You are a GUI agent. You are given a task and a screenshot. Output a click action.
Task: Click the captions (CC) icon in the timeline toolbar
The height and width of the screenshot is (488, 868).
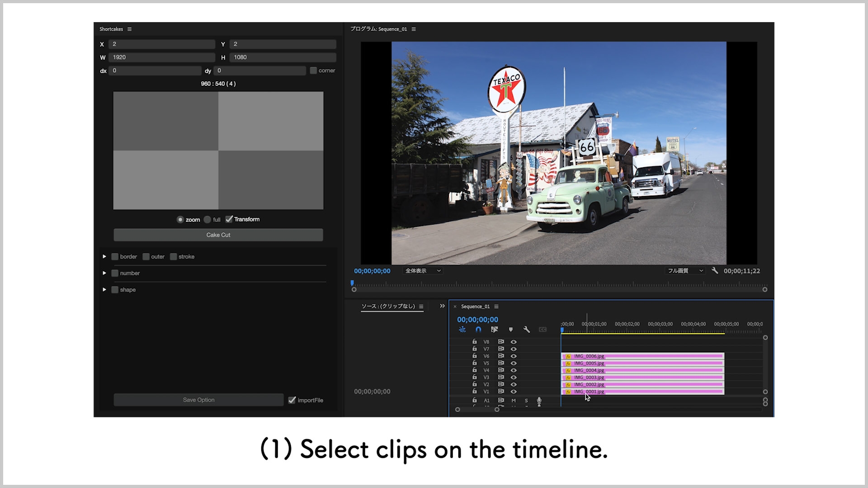point(542,329)
